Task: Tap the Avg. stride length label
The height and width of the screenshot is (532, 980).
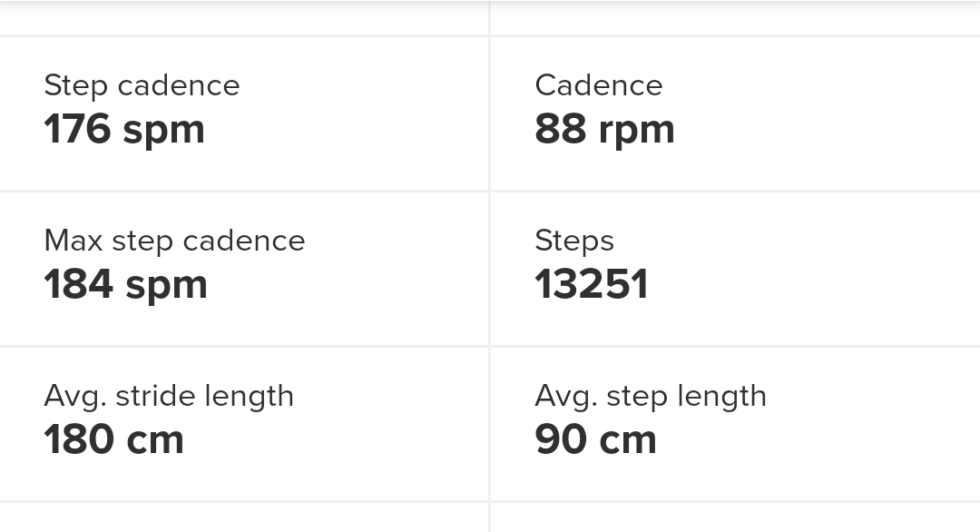Action: point(169,396)
